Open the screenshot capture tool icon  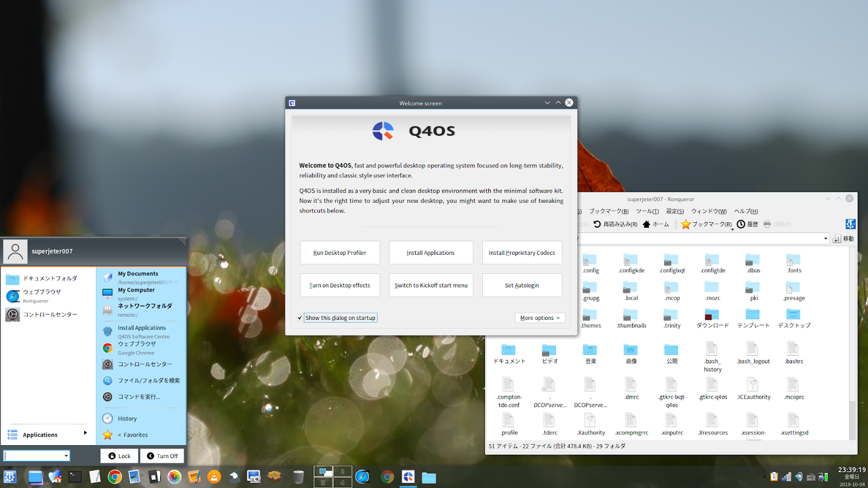tap(254, 477)
